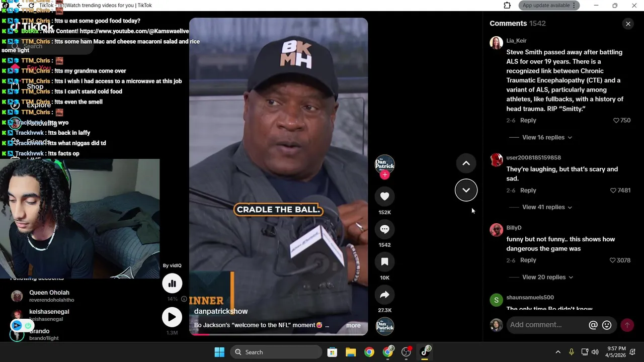Image resolution: width=644 pixels, height=362 pixels.
Task: Open the emoji picker in comment box
Action: pyautogui.click(x=607, y=325)
